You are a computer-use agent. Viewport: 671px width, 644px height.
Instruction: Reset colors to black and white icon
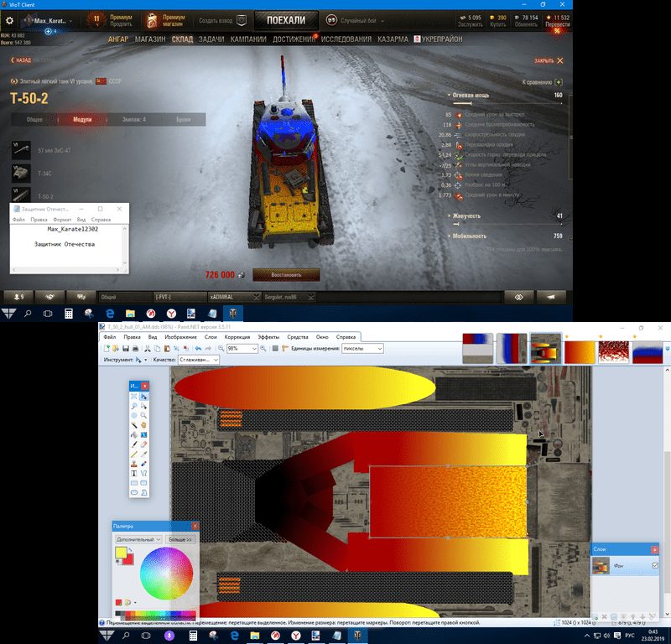(117, 562)
